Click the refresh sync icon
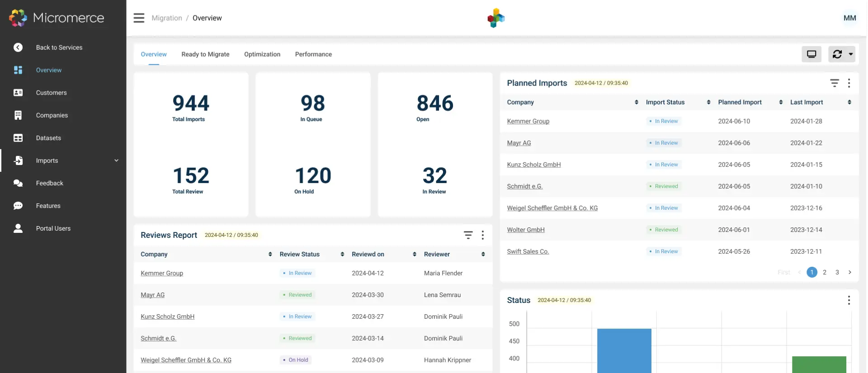This screenshot has width=868, height=373. click(x=837, y=54)
